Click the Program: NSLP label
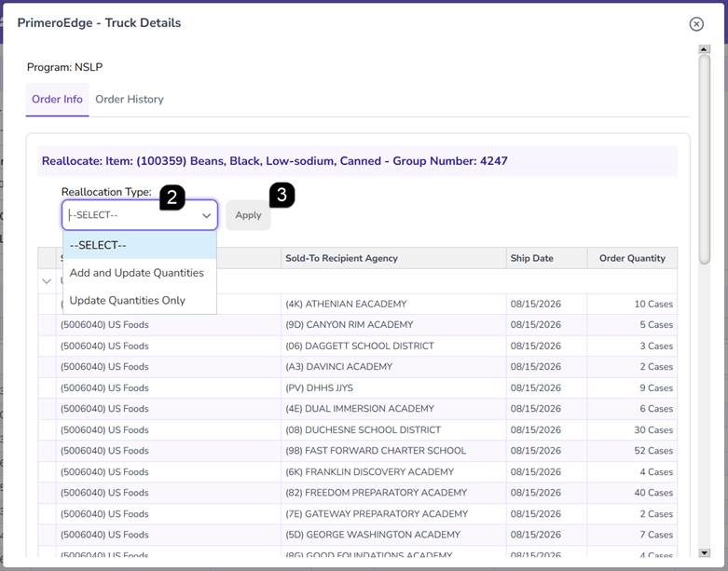 coord(64,67)
